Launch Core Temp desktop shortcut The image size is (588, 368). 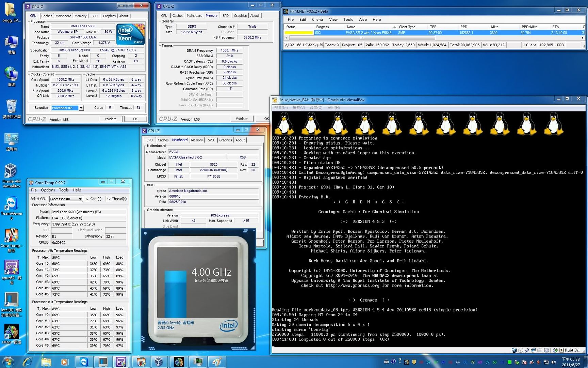point(11,241)
